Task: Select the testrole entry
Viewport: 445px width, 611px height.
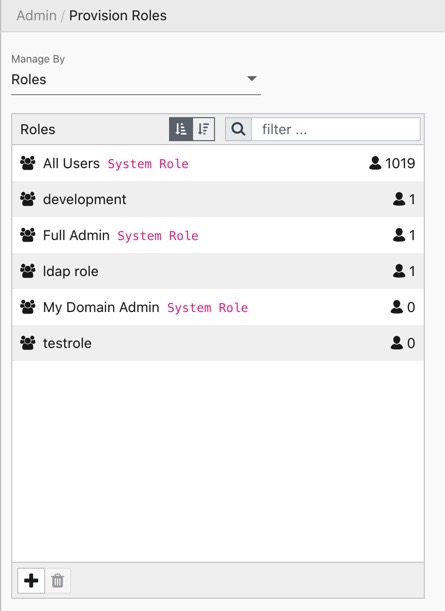Action: pyautogui.click(x=218, y=343)
